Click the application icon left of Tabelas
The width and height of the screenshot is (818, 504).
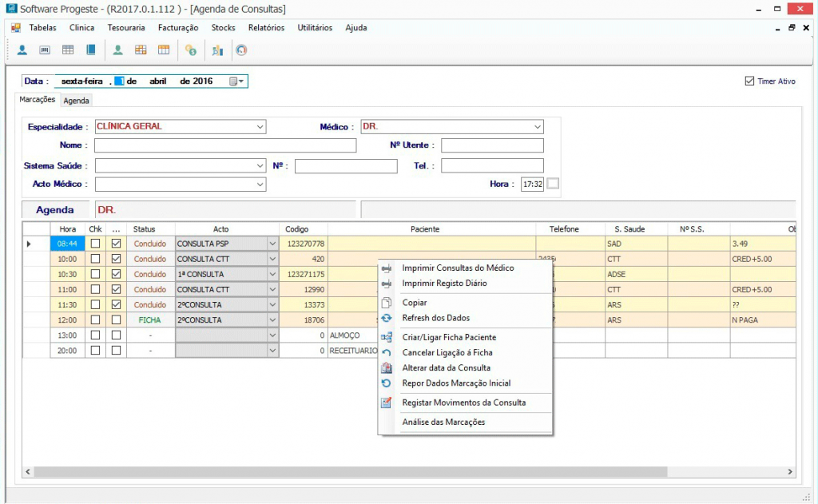coord(16,28)
